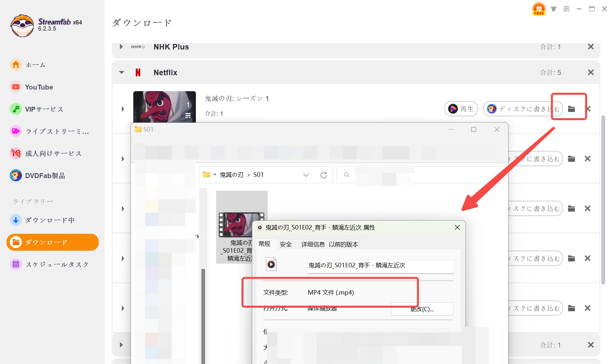Click the file name field in properties

pyautogui.click(x=380, y=266)
